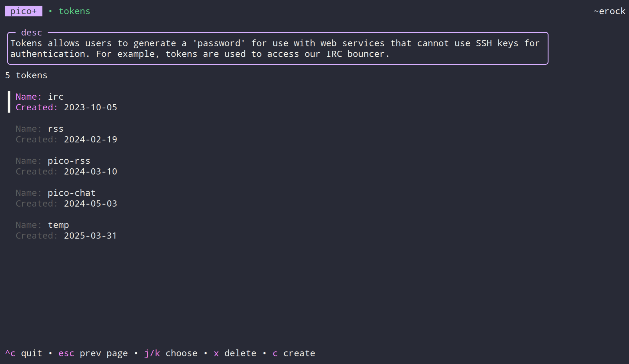Click the white selection bar beside irc

(x=9, y=102)
